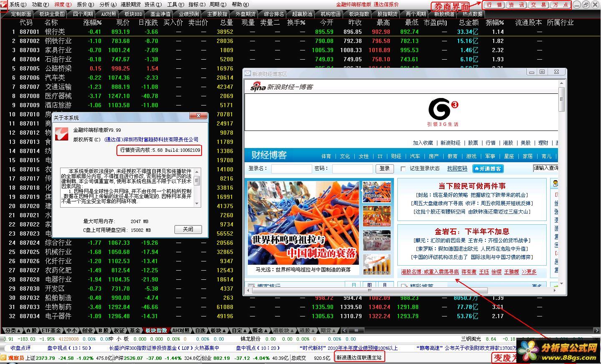Open the 帮助(H) menu
Screen dimensions: 601x364
pyautogui.click(x=240, y=5)
